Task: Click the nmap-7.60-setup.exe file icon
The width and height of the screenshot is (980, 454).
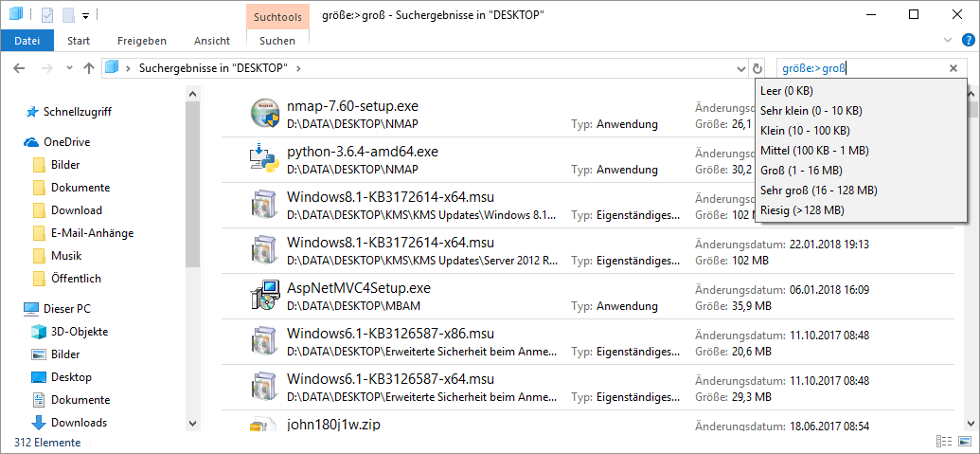Action: [x=262, y=114]
